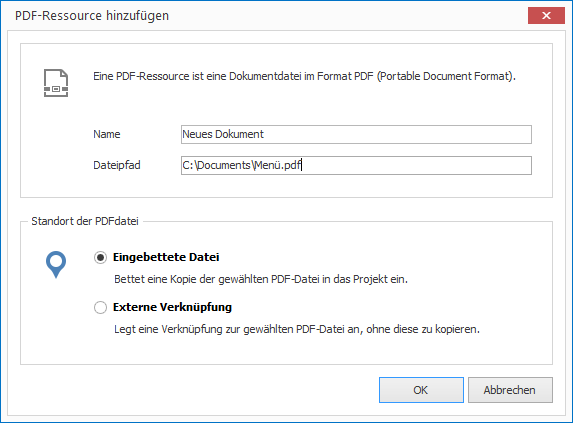Click the 'Bettet eine Kopie' description
The width and height of the screenshot is (573, 423).
pyautogui.click(x=261, y=279)
